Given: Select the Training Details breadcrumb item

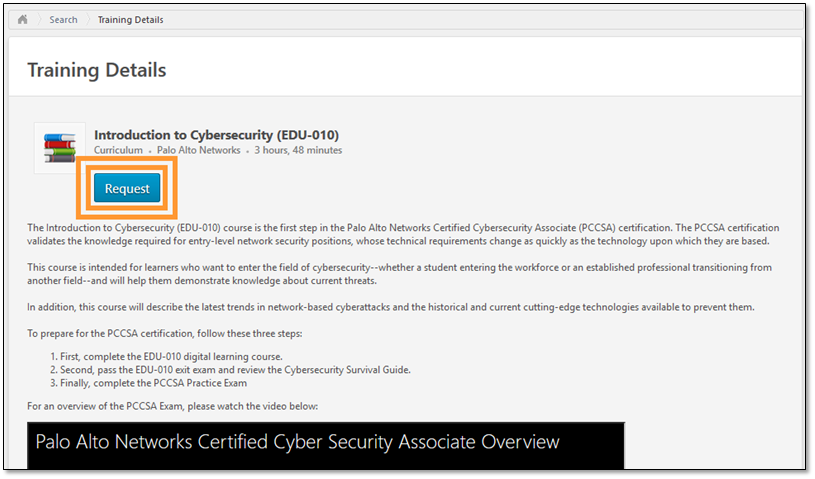Looking at the screenshot, I should click(x=130, y=20).
